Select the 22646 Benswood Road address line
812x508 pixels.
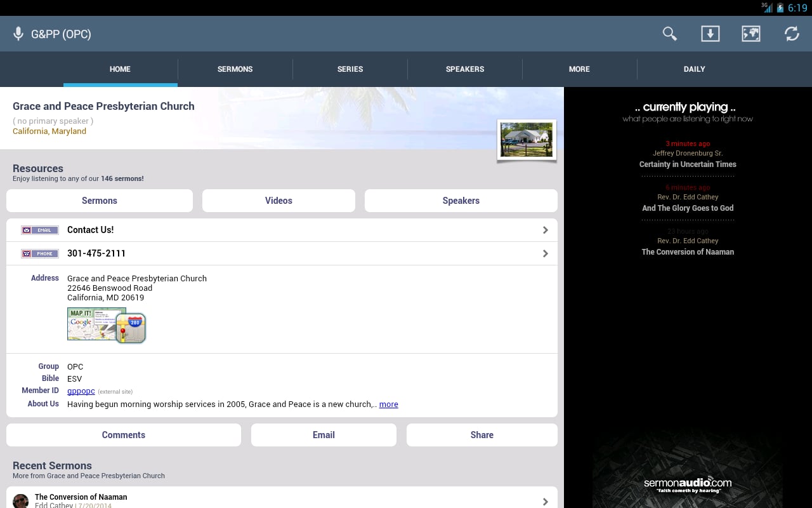click(x=110, y=288)
